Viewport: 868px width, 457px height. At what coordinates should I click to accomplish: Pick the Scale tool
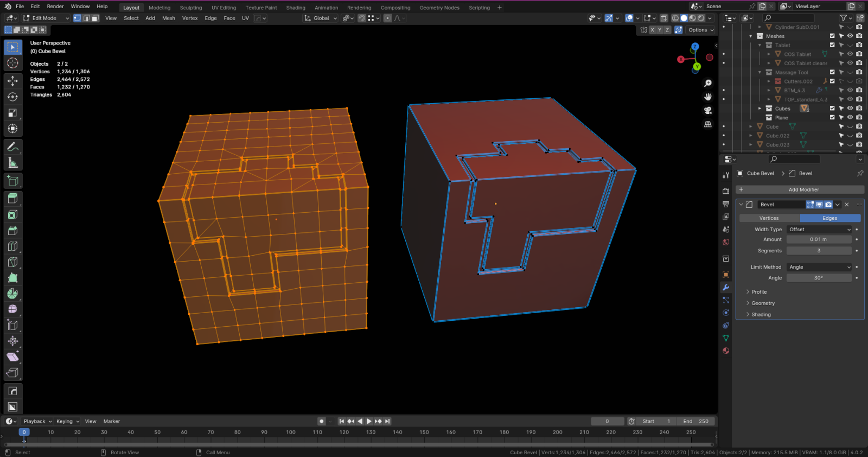coord(13,113)
